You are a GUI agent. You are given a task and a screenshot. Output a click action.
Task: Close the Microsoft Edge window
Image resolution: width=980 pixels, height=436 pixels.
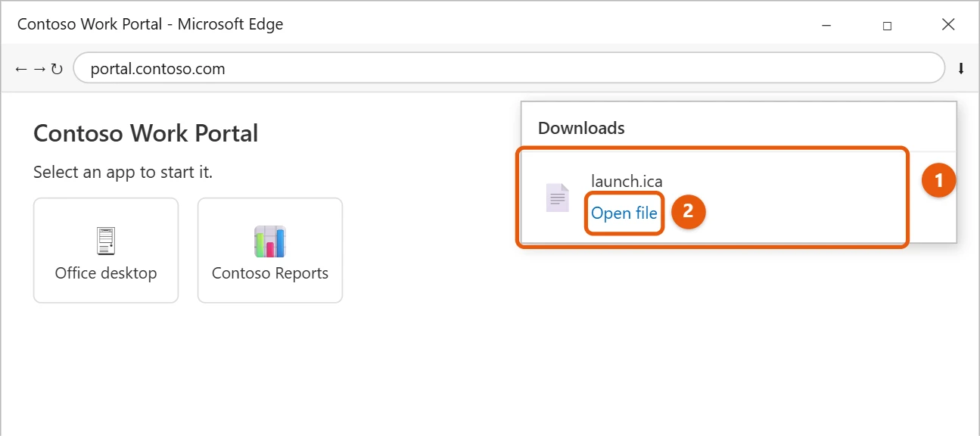tap(948, 25)
